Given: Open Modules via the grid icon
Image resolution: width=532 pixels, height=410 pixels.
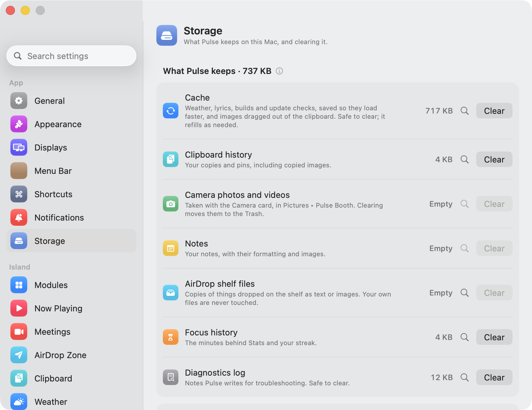Looking at the screenshot, I should pos(19,285).
